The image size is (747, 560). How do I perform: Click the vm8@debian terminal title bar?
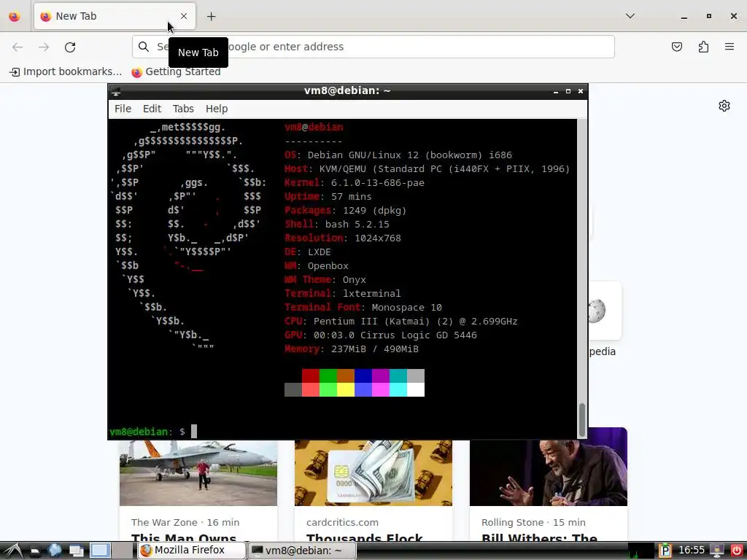coord(347,91)
